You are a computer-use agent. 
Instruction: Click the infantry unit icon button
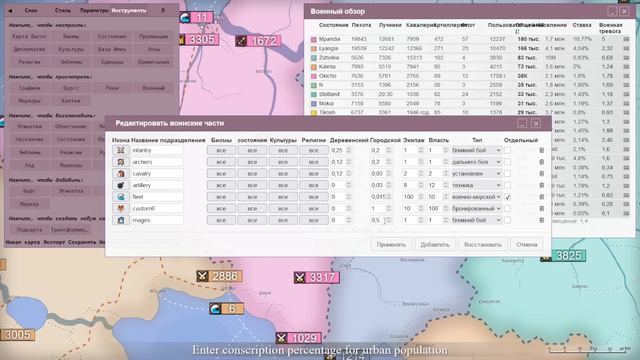coord(121,150)
